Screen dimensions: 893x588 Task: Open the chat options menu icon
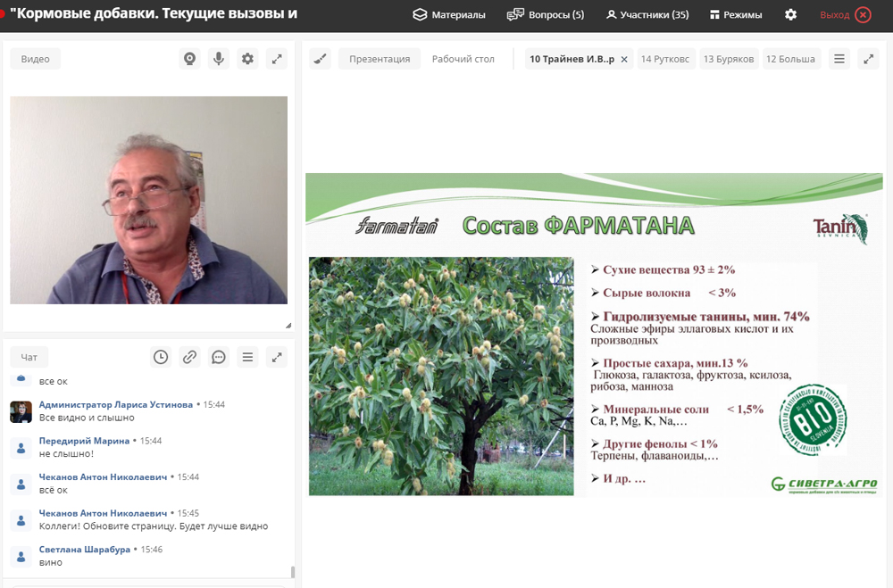pos(247,357)
